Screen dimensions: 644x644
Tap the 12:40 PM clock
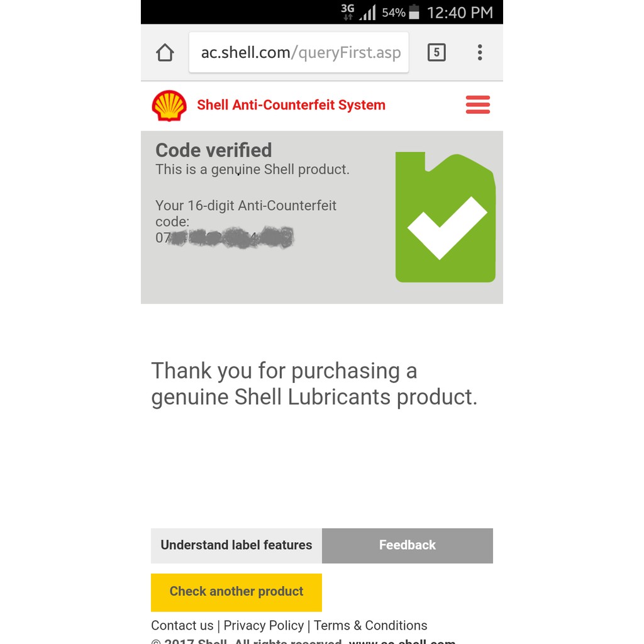[x=460, y=13]
